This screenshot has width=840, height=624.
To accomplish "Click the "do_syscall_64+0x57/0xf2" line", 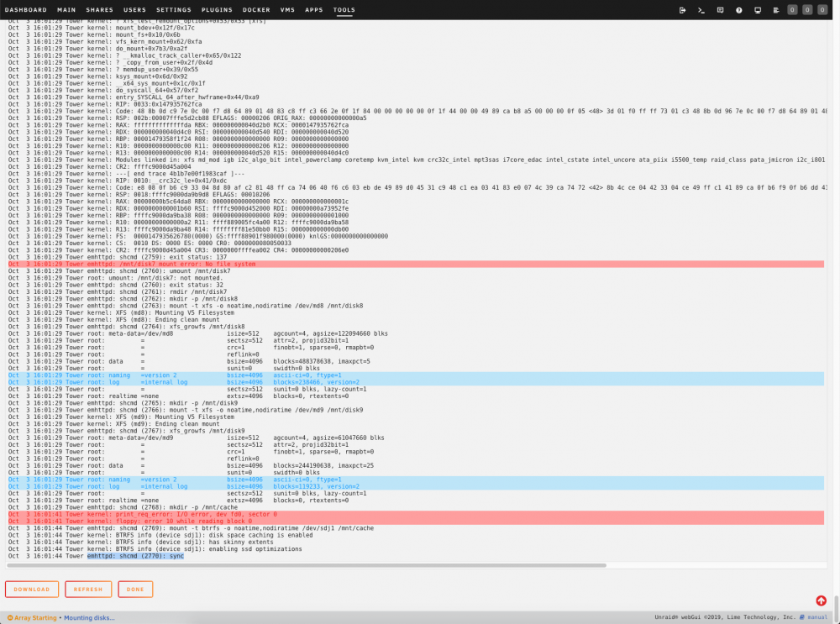I will (x=102, y=91).
